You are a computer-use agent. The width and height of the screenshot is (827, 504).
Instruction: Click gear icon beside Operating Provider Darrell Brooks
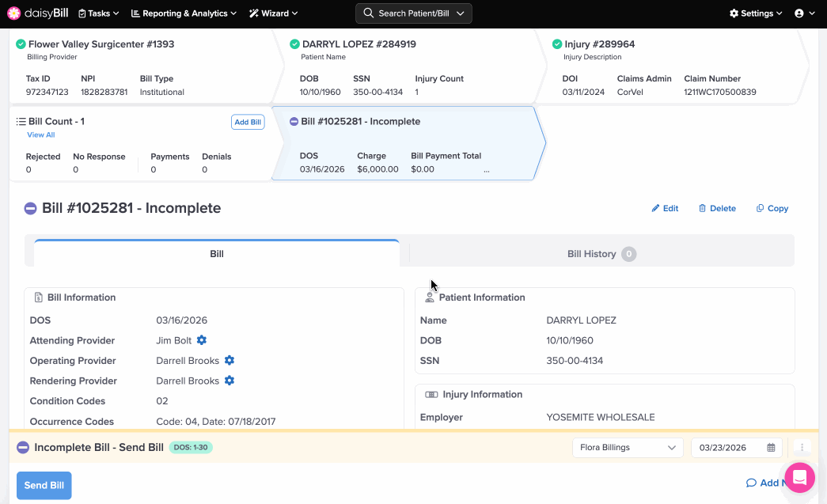pyautogui.click(x=230, y=361)
